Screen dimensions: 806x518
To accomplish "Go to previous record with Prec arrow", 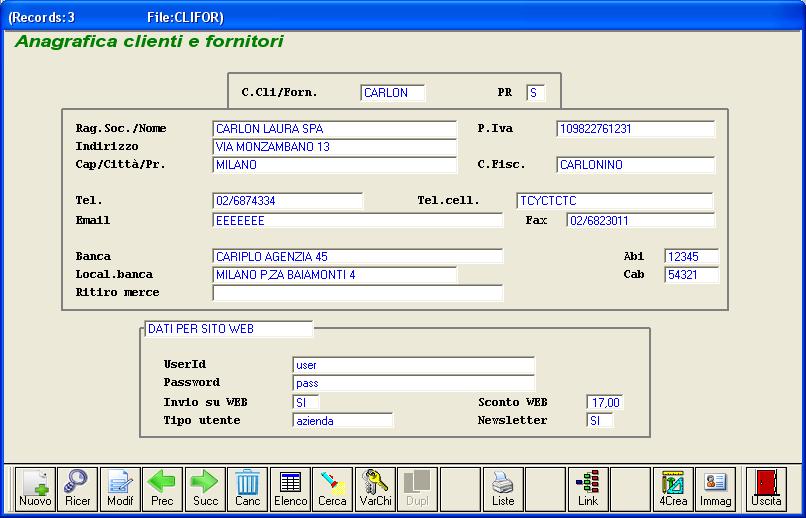I will point(162,488).
